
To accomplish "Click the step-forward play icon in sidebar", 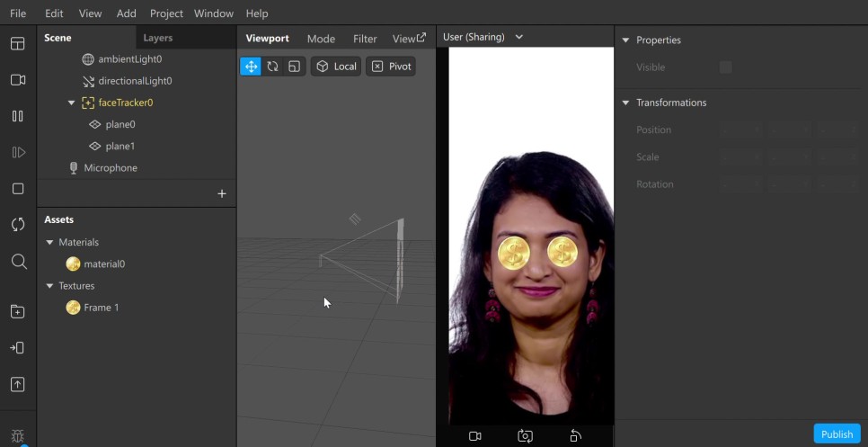I will (x=18, y=152).
